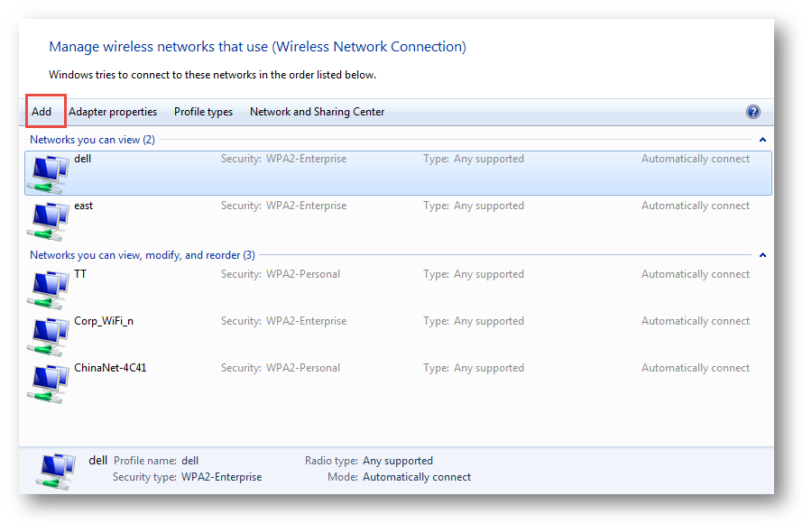
Task: Select the Corp_WiFi_n network entry
Action: (x=398, y=335)
